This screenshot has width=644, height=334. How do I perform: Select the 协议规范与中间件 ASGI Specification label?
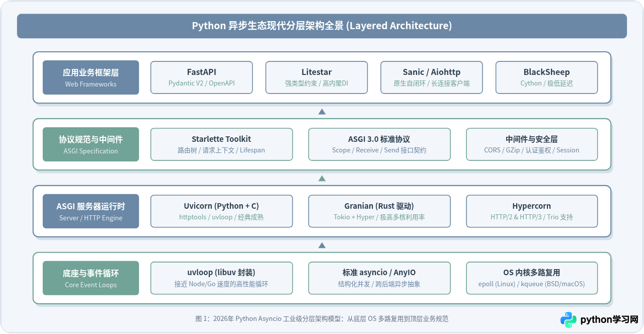click(91, 144)
